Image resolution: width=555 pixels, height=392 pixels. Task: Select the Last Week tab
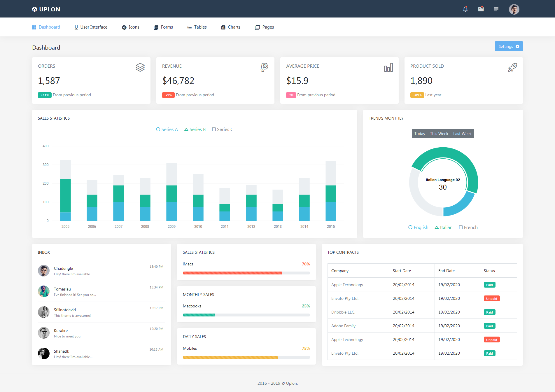click(462, 134)
